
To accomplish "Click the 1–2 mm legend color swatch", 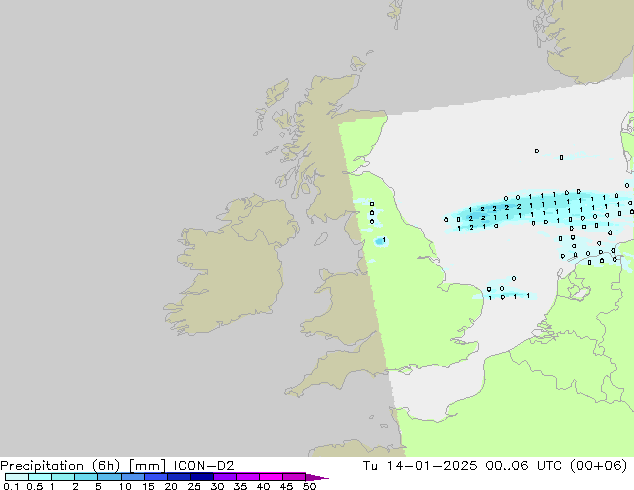I will [63, 477].
